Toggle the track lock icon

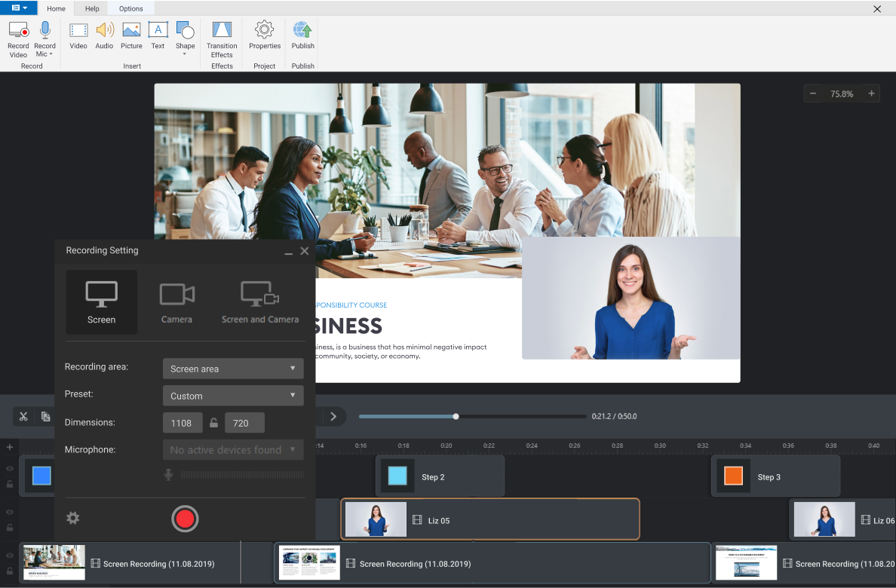tap(10, 484)
